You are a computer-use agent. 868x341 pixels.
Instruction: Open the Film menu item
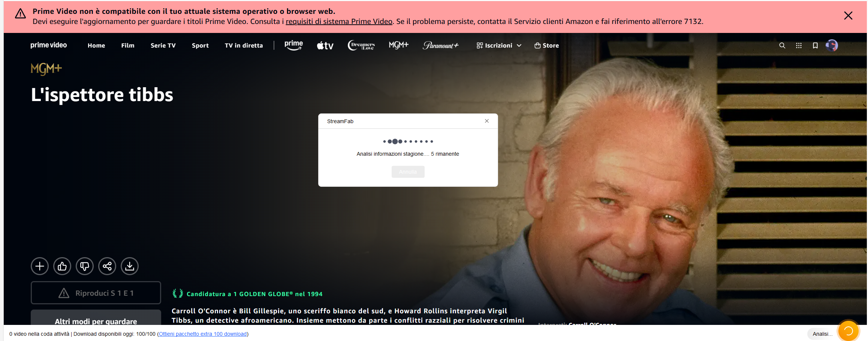pos(128,45)
